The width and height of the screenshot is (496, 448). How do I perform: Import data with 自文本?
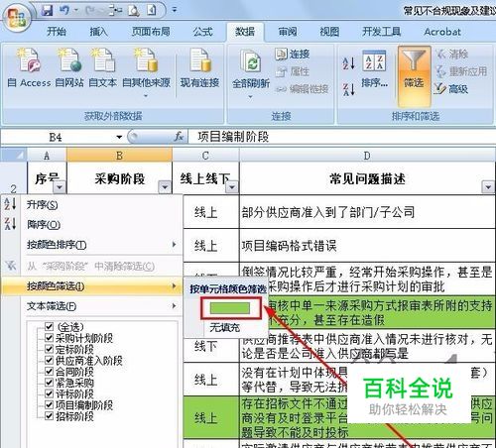point(103,67)
